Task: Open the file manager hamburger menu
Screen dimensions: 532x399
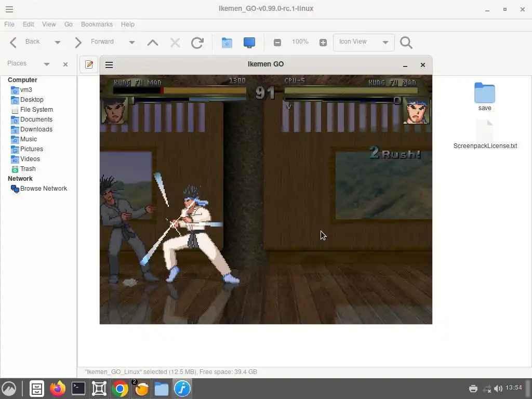Action: [x=9, y=9]
